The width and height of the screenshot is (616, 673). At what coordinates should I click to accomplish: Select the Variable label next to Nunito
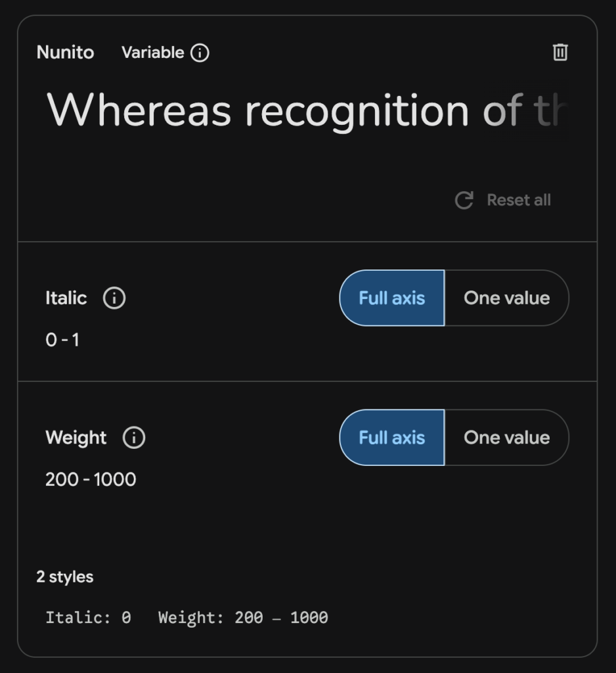152,53
